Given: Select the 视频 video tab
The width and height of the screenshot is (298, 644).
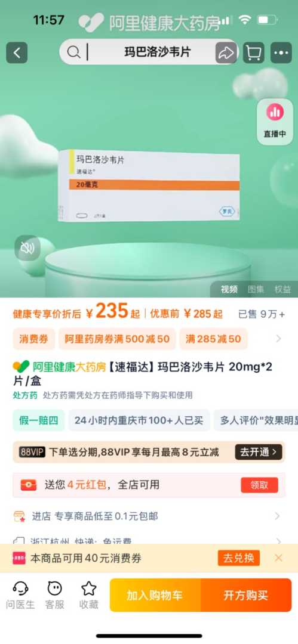Looking at the screenshot, I should click(x=229, y=289).
